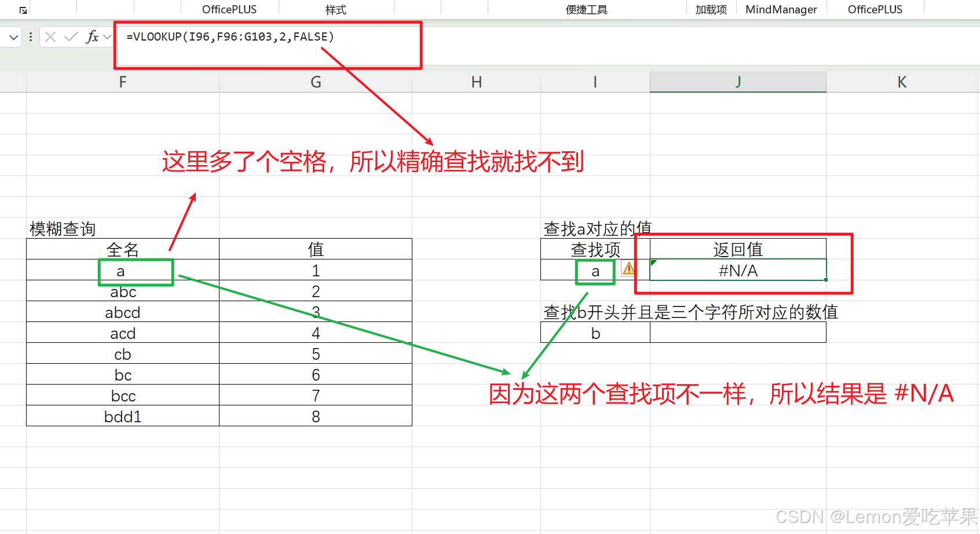Select cell containing acd
Viewport: 980px width, 534px height.
tap(123, 332)
